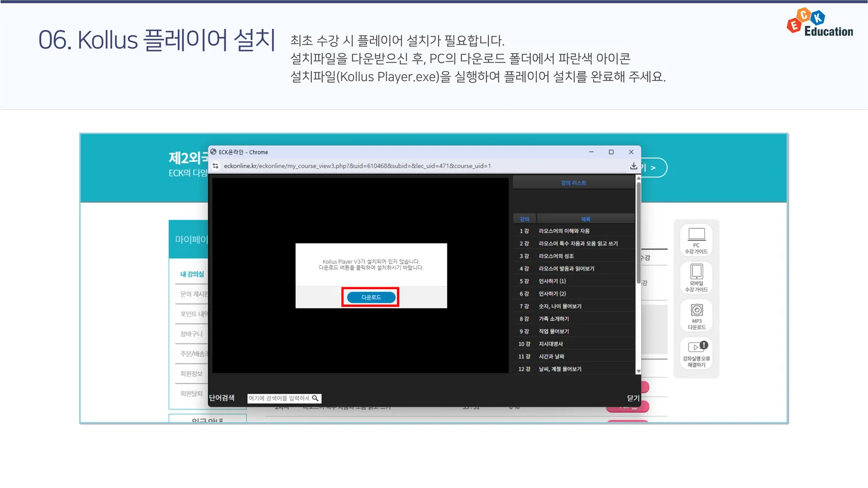Viewport: 868px width, 488px height.
Task: Open 포인트 내역 in the background sidebar
Action: tap(194, 314)
